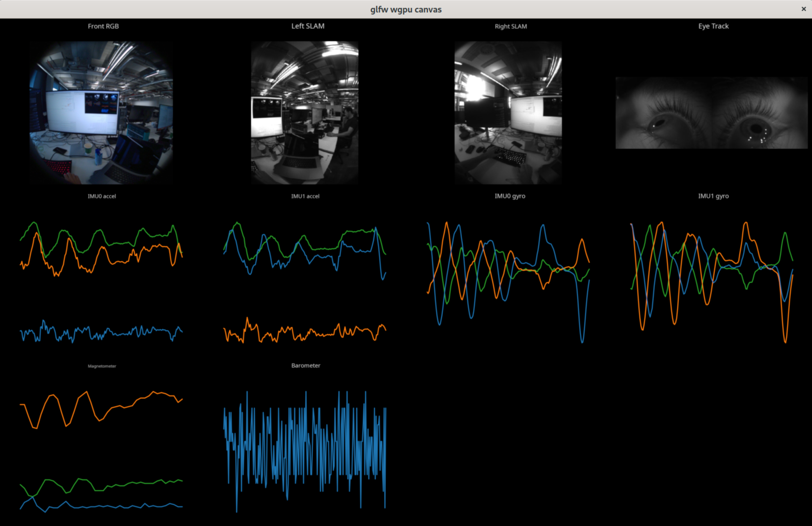Click the Left SLAM title label

(308, 26)
